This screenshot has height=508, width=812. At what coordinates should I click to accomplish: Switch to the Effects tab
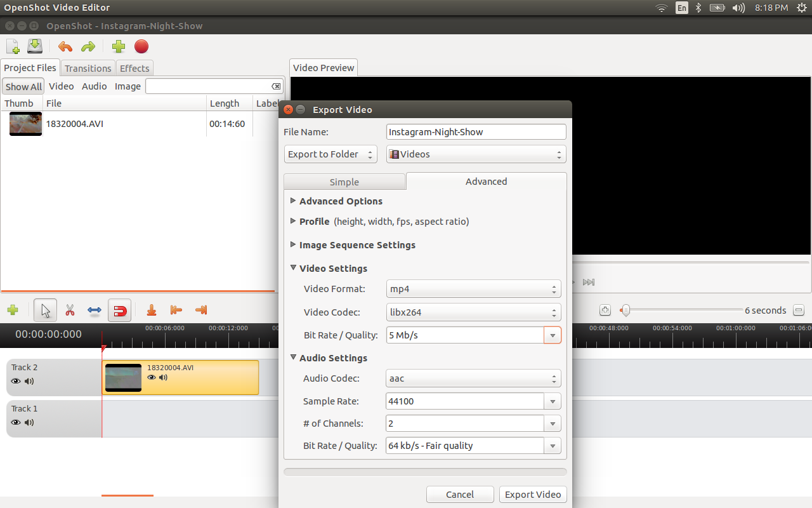[134, 69]
